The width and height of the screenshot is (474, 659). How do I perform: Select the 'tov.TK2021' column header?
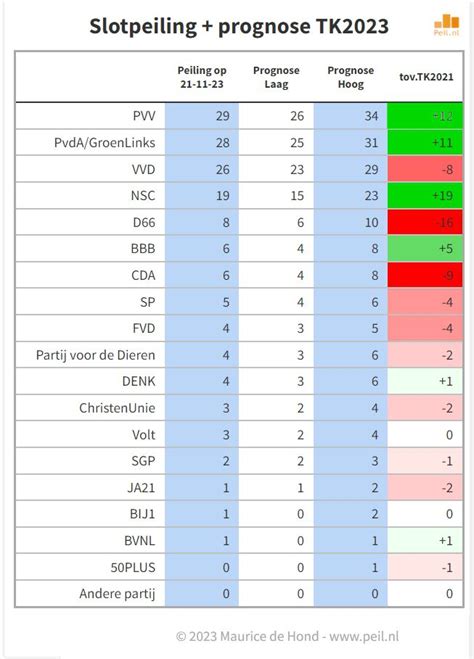tap(426, 77)
